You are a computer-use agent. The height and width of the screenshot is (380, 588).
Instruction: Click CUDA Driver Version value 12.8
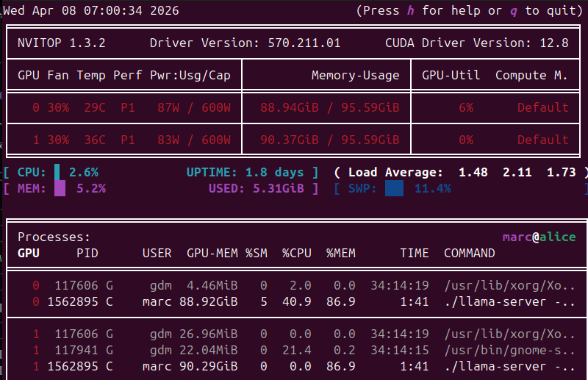coord(554,43)
